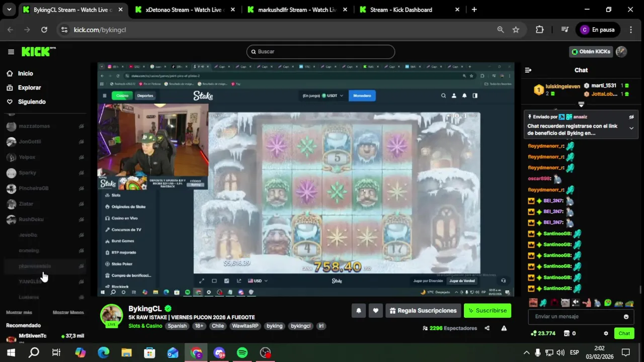The width and height of the screenshot is (644, 362).
Task: Collapse the chat panel with the arrow icon
Action: (x=528, y=70)
